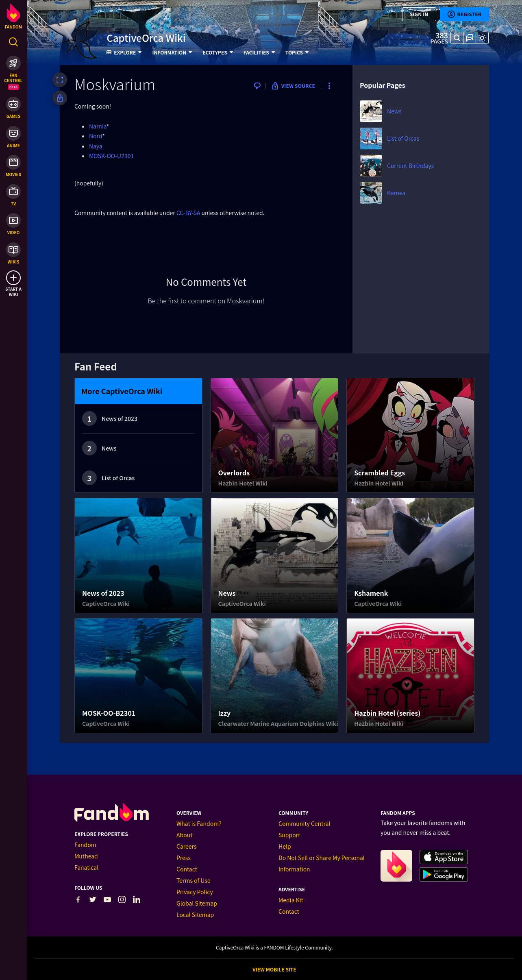Open Media Kit footer link

pyautogui.click(x=291, y=900)
